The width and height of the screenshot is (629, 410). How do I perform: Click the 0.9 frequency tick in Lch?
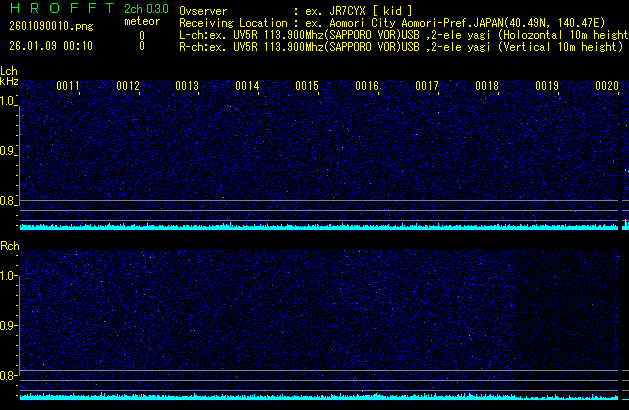point(9,151)
